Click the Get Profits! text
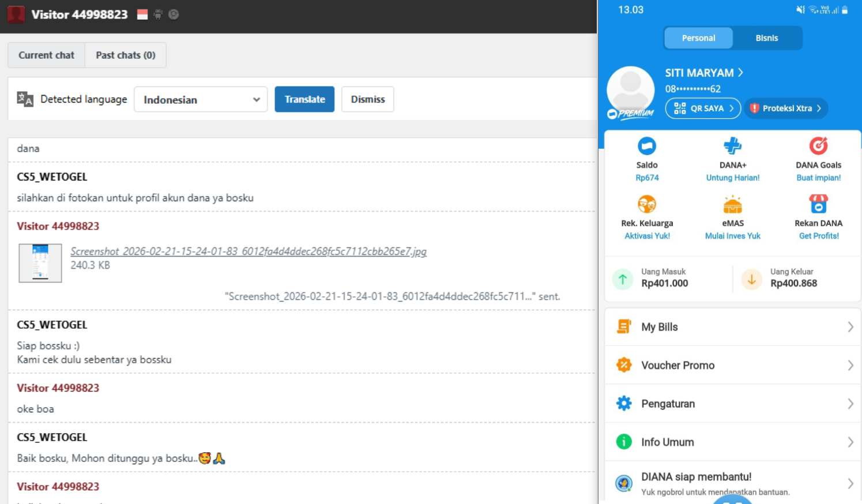This screenshot has width=862, height=504. click(819, 236)
